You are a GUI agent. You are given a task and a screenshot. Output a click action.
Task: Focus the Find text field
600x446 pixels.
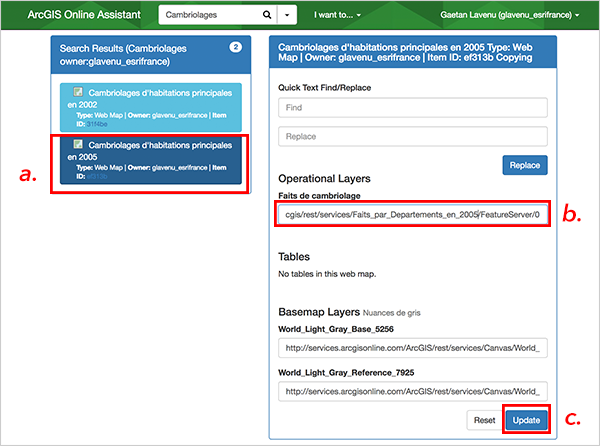coord(413,107)
